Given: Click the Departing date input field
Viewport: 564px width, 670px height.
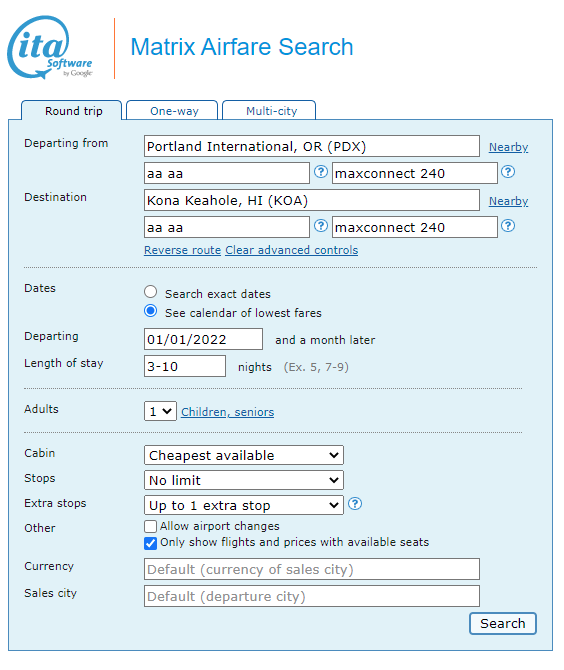Looking at the screenshot, I should click(x=203, y=339).
